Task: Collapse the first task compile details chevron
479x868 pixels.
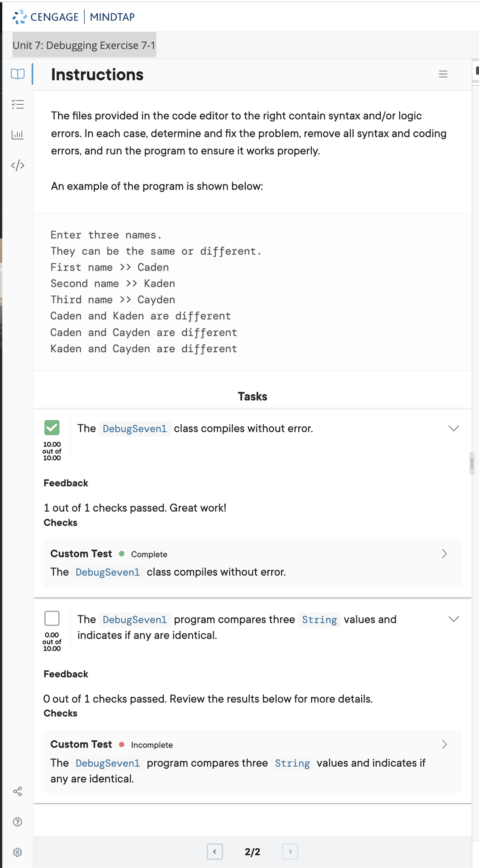Action: point(454,428)
